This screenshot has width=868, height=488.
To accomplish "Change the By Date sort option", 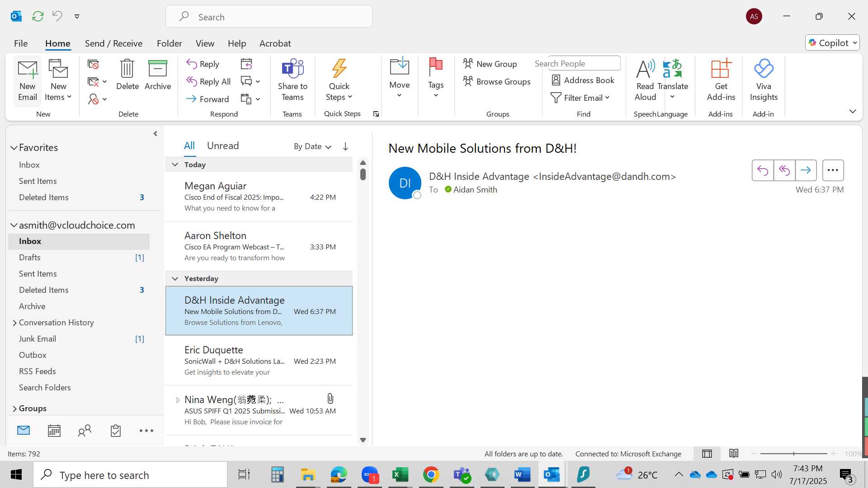I will tap(312, 146).
